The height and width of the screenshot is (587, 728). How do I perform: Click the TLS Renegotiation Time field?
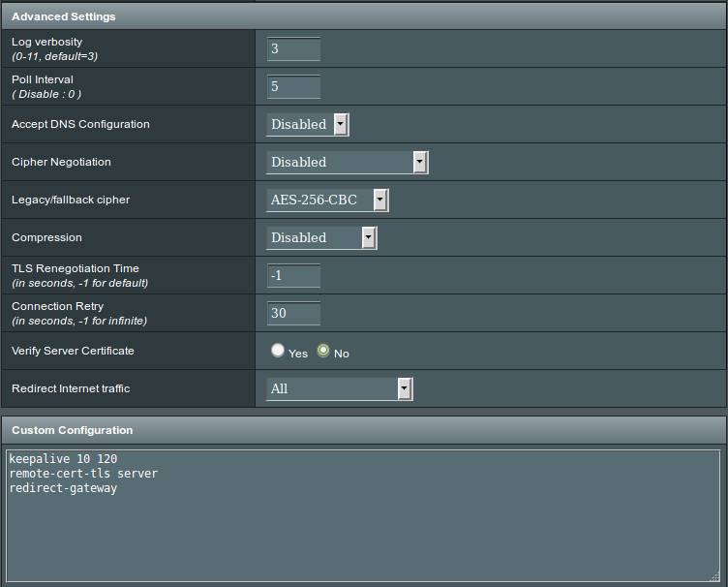click(x=294, y=275)
